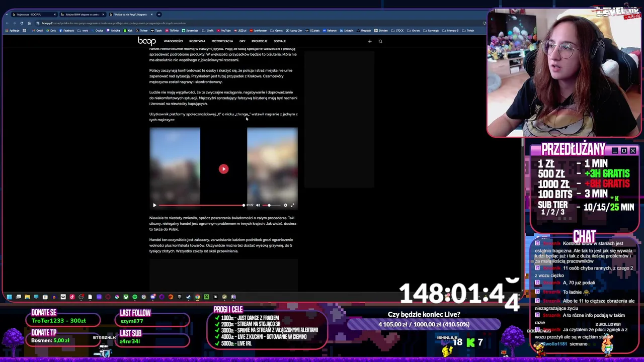Open the video settings gear
The image size is (644, 362).
(x=285, y=205)
